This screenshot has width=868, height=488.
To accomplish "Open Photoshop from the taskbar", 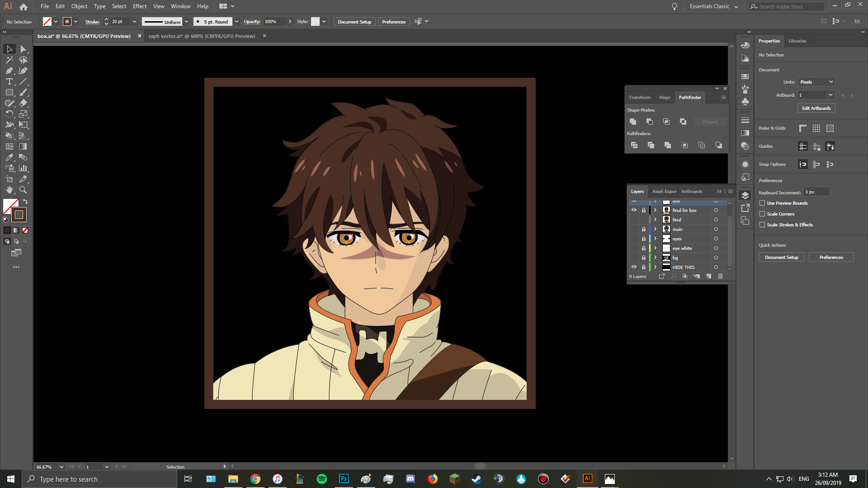I will click(344, 479).
